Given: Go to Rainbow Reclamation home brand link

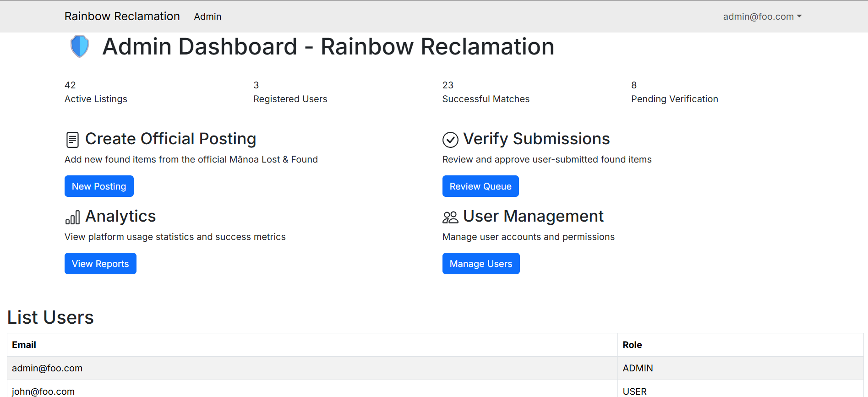Looking at the screenshot, I should pos(122,16).
